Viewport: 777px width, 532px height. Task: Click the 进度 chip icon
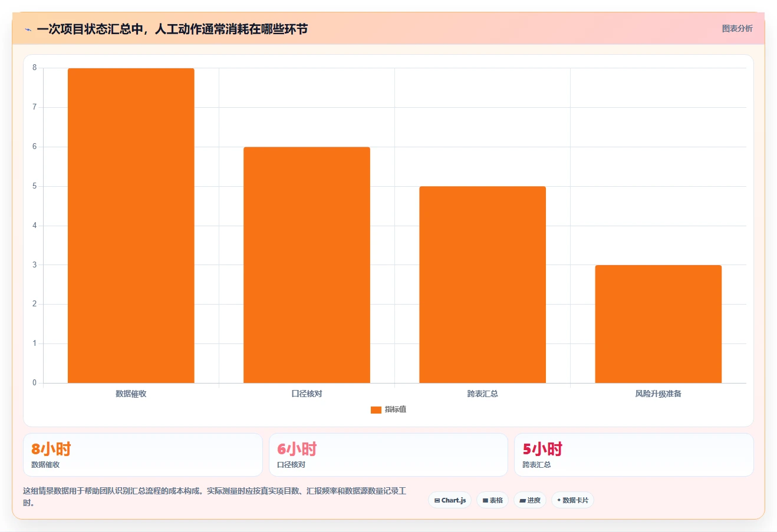pyautogui.click(x=522, y=501)
